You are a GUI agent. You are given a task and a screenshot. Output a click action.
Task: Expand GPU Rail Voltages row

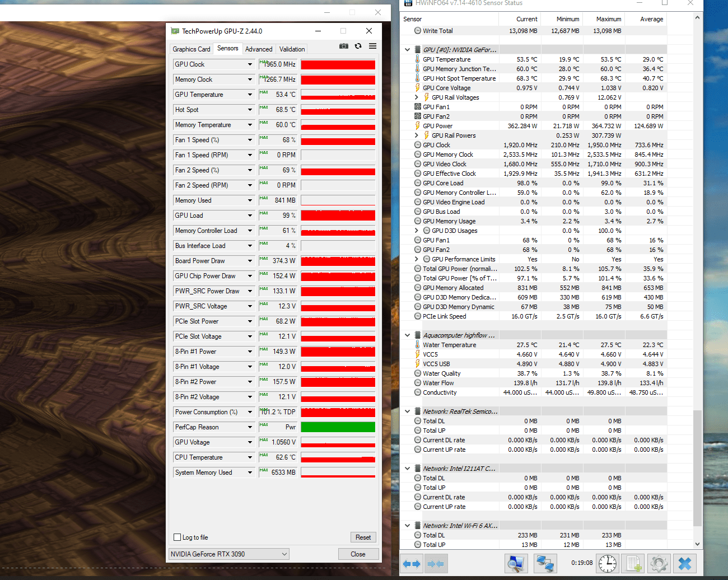pyautogui.click(x=417, y=97)
